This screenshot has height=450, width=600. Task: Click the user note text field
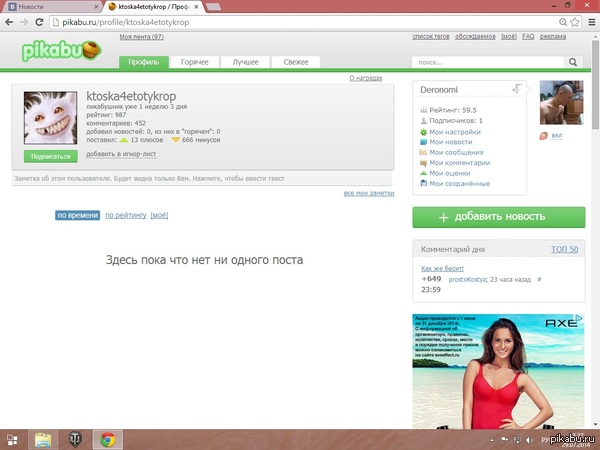click(200, 179)
